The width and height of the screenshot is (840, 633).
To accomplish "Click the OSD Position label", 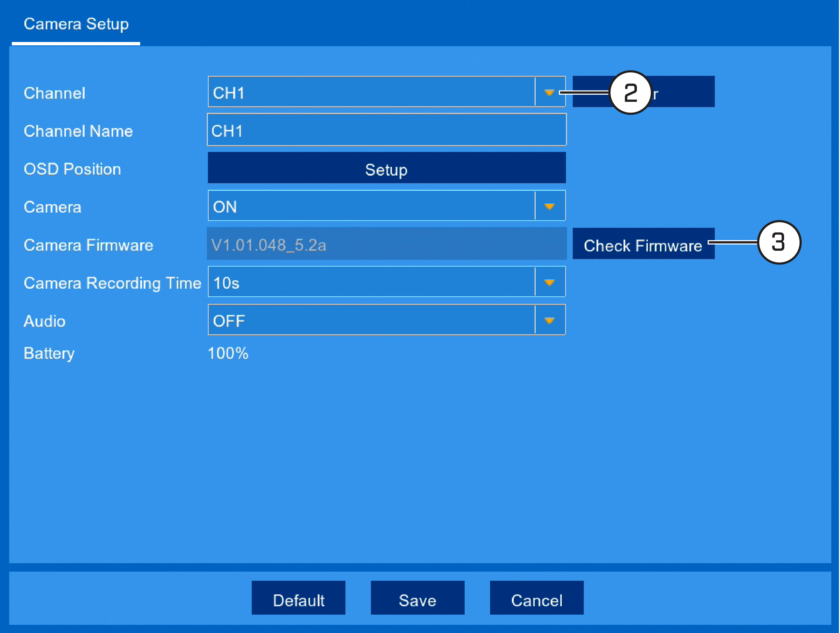I will pos(72,169).
